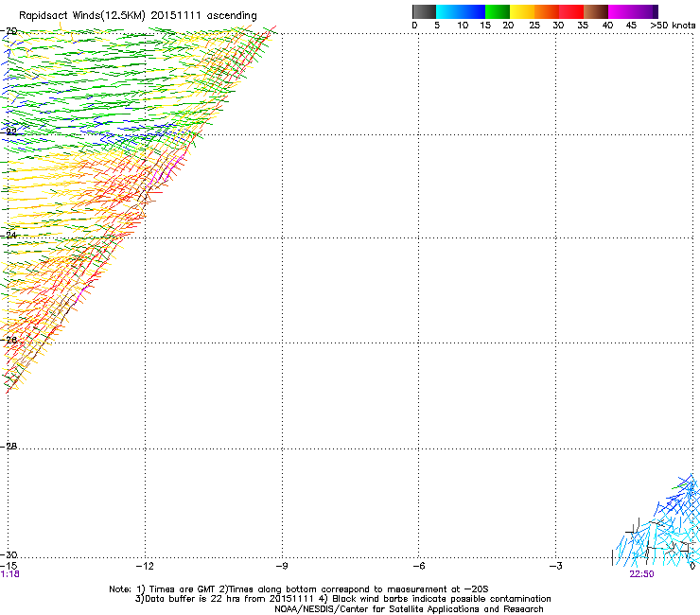
Task: Click the longitude label '-15'
Action: click(x=9, y=566)
